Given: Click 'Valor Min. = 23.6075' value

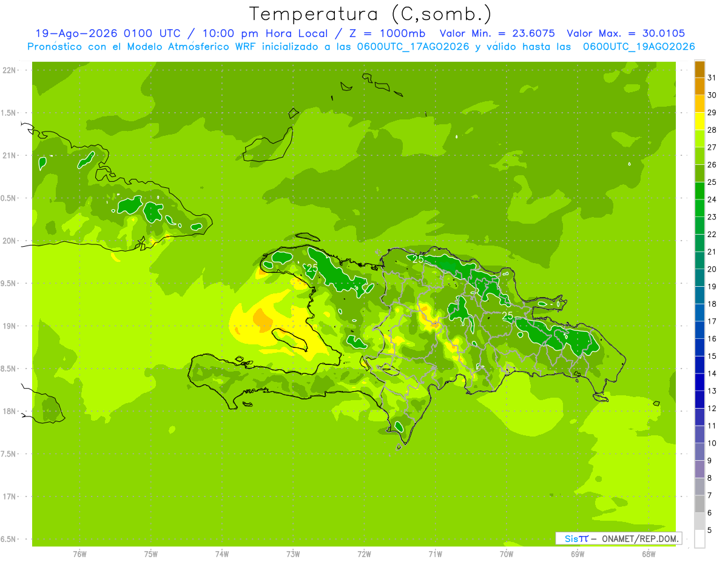Looking at the screenshot, I should [497, 34].
